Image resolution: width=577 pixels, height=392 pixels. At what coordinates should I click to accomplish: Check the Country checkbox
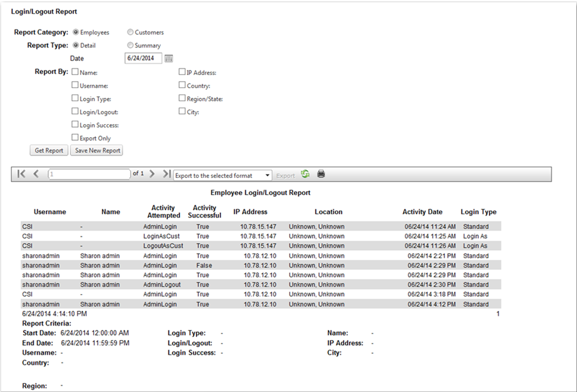click(182, 85)
